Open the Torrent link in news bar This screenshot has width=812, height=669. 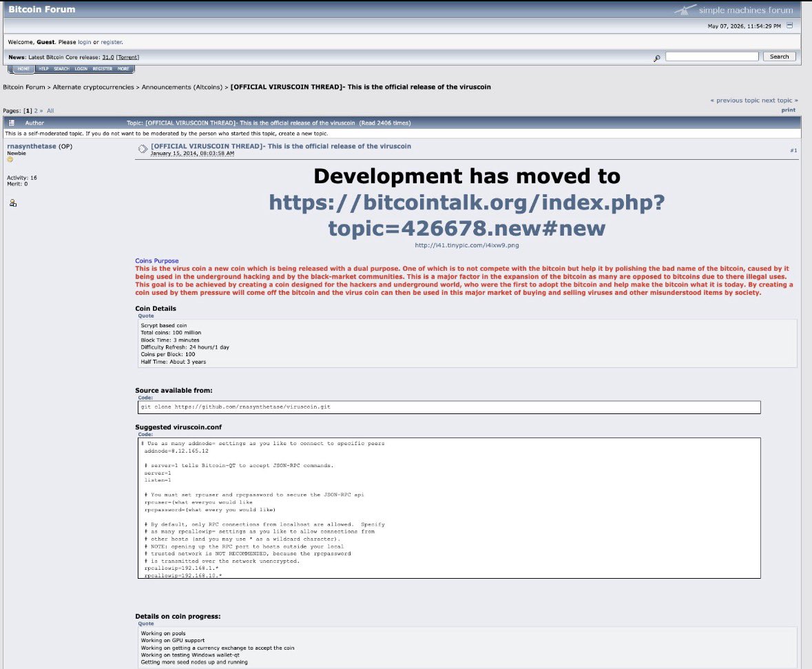pos(127,57)
